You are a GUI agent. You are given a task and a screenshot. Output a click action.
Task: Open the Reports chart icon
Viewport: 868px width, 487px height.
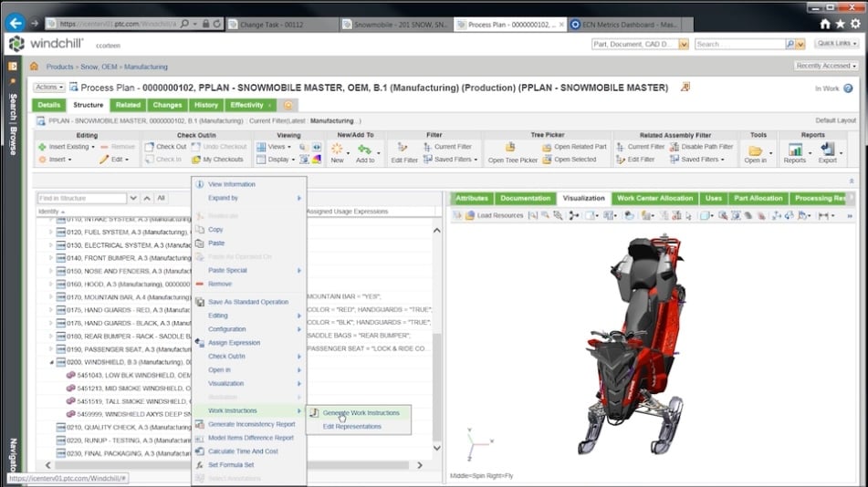(795, 150)
